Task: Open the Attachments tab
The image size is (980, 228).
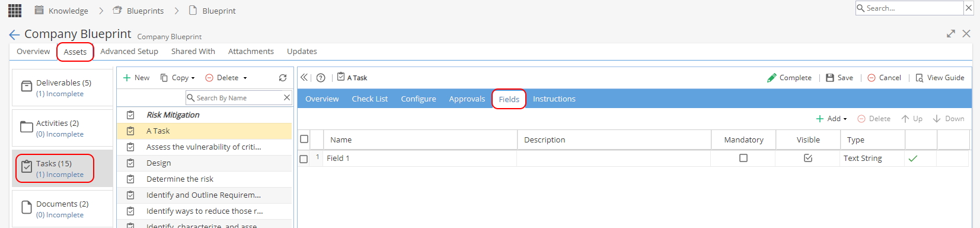Action: coord(251,51)
